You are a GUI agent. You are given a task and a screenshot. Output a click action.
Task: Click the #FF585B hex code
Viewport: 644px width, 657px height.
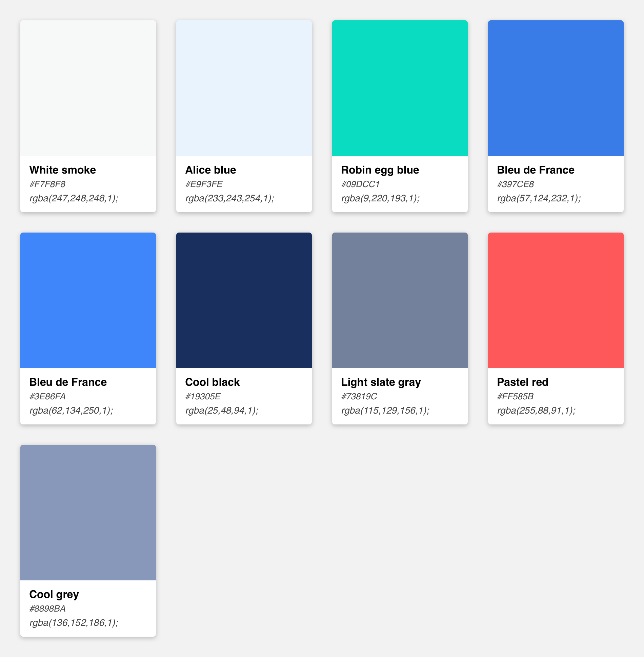pos(515,397)
